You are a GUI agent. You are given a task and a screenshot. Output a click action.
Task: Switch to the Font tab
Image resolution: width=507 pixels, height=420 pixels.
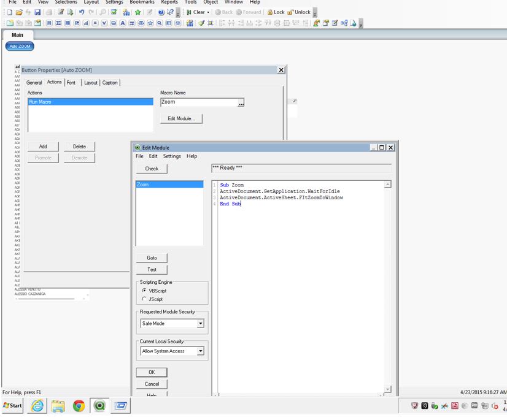coord(71,83)
